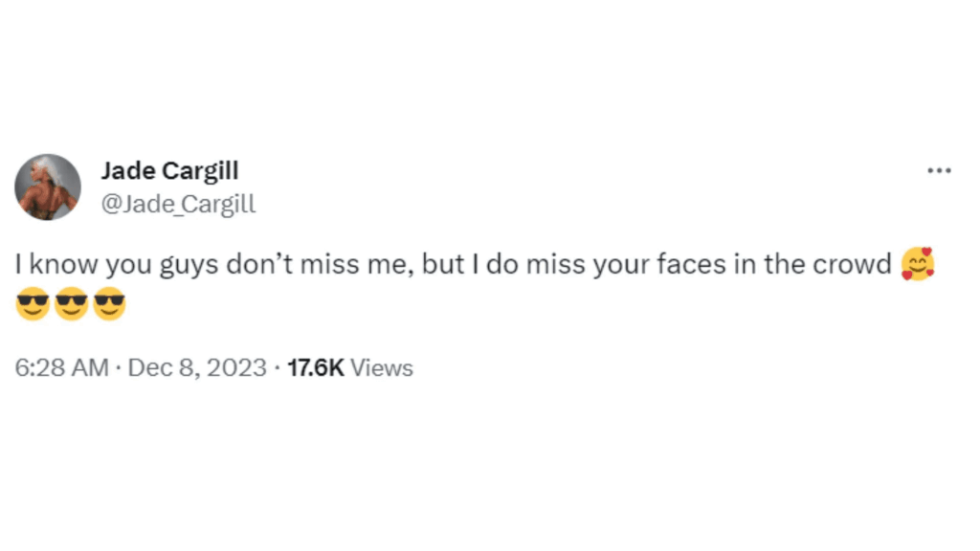The height and width of the screenshot is (551, 980).
Task: Click the 6:28 AM timestamp
Action: [62, 368]
